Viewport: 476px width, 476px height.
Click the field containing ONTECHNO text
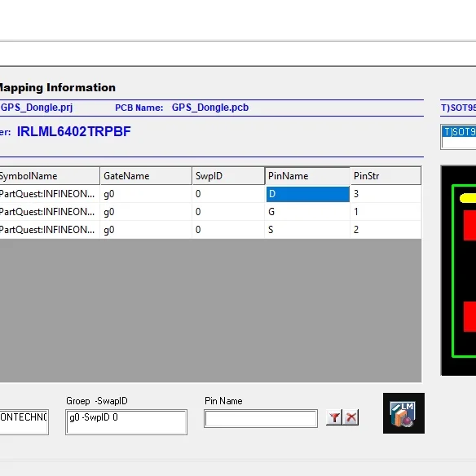tap(24, 422)
